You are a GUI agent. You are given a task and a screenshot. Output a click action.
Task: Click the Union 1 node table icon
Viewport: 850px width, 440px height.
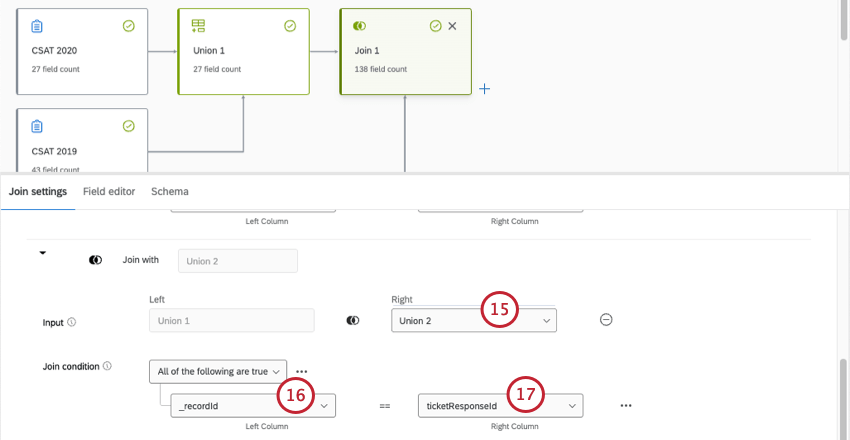pyautogui.click(x=198, y=26)
